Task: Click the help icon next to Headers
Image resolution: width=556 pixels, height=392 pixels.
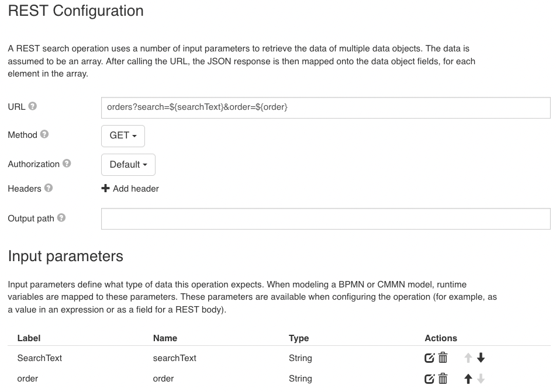Action: pyautogui.click(x=49, y=188)
